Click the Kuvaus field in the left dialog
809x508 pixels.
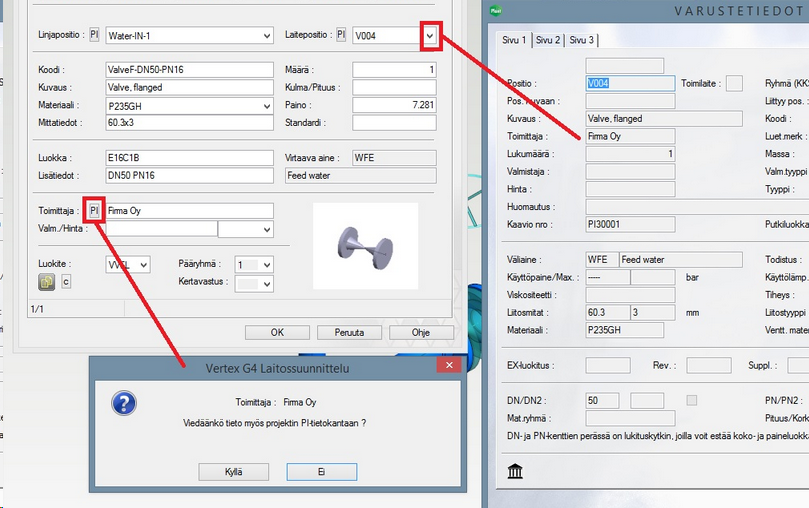pyautogui.click(x=189, y=87)
